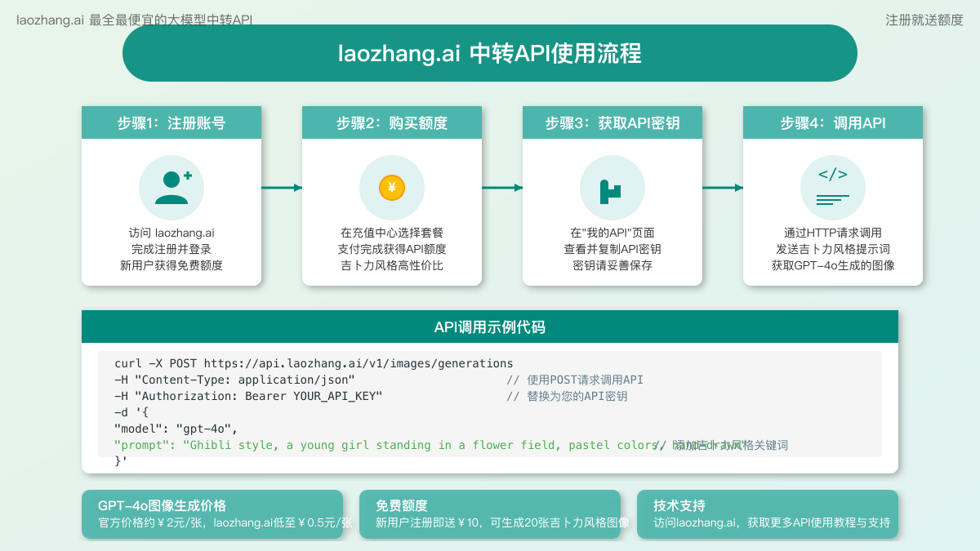Click the arrow between step 2 and step 3
Viewport: 980px width, 551px height.
(x=502, y=188)
